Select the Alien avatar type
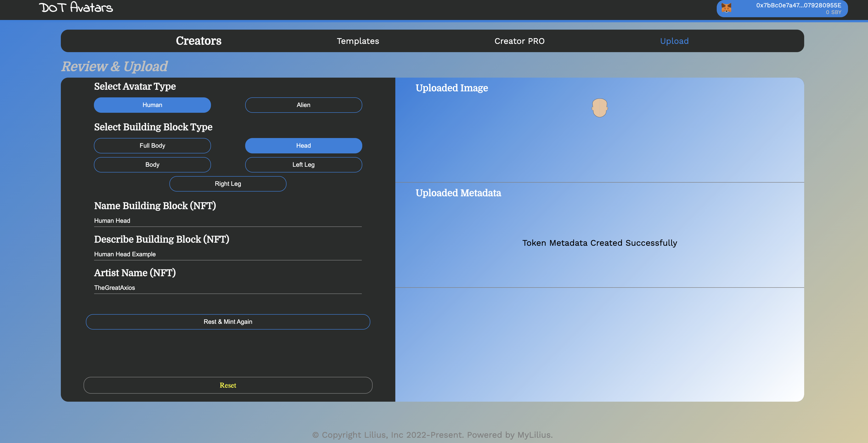The width and height of the screenshot is (868, 443). (x=303, y=105)
